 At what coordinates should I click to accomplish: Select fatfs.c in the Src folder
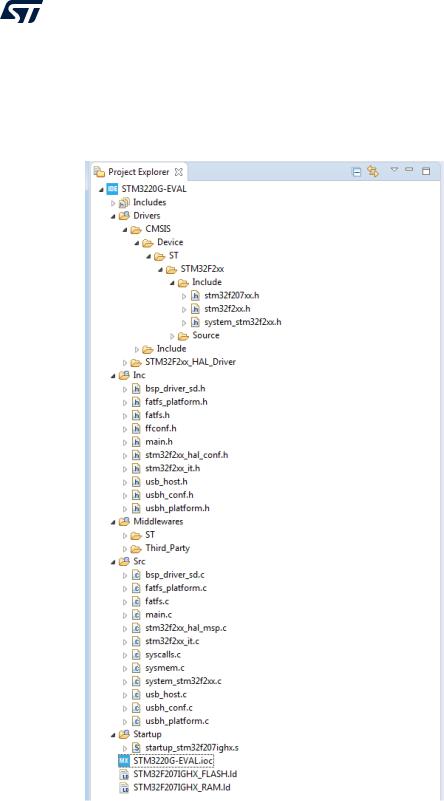[x=157, y=601]
